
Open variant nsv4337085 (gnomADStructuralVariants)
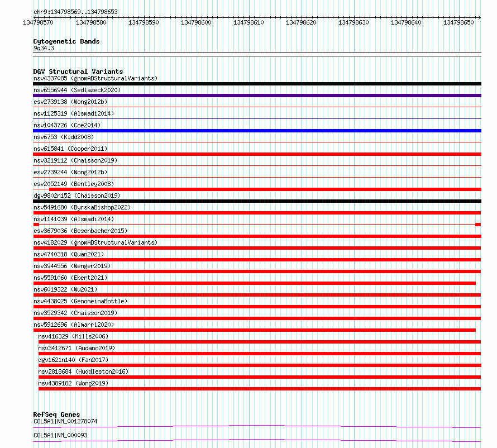[x=95, y=78]
